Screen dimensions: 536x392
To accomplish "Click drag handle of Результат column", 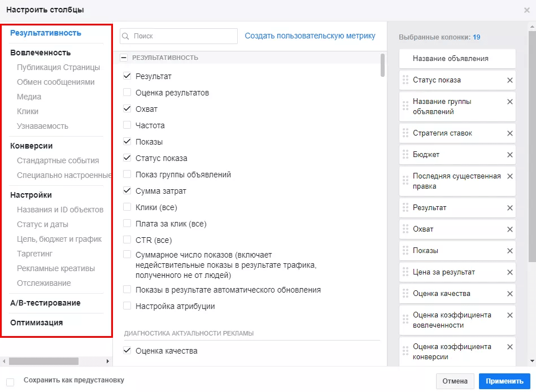I will [406, 207].
